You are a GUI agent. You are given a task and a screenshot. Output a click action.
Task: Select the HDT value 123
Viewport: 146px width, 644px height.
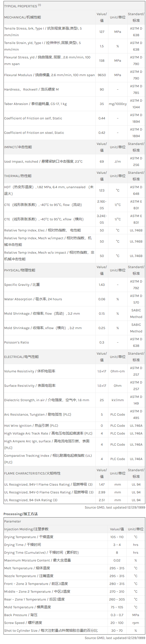point(102,190)
